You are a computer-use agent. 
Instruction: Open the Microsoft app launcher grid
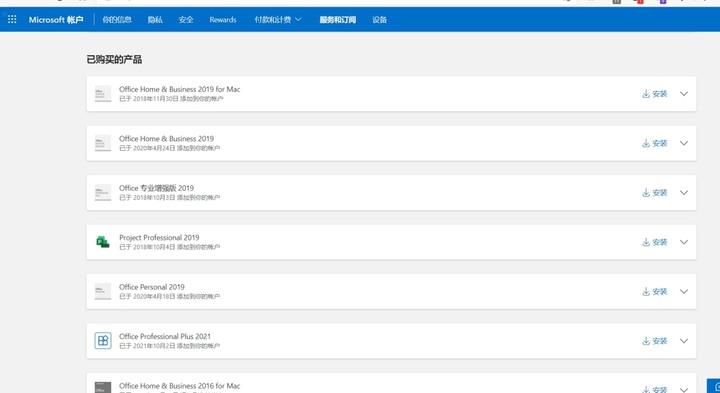(12, 19)
